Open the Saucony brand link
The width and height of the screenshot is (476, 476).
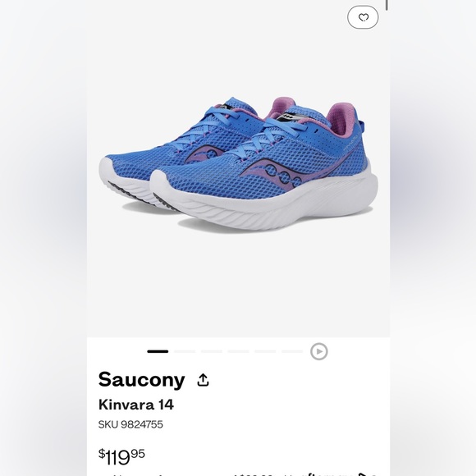[x=141, y=380]
